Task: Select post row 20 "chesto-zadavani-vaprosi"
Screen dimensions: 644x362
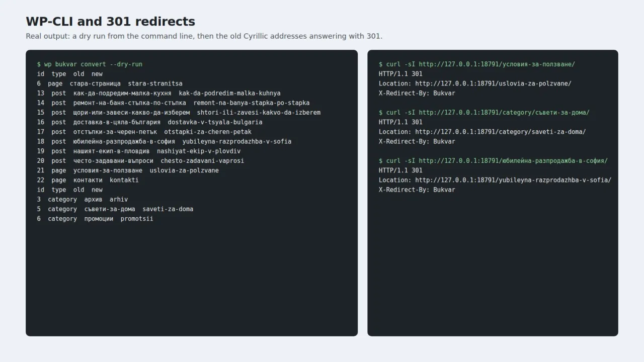Action: [x=140, y=161]
